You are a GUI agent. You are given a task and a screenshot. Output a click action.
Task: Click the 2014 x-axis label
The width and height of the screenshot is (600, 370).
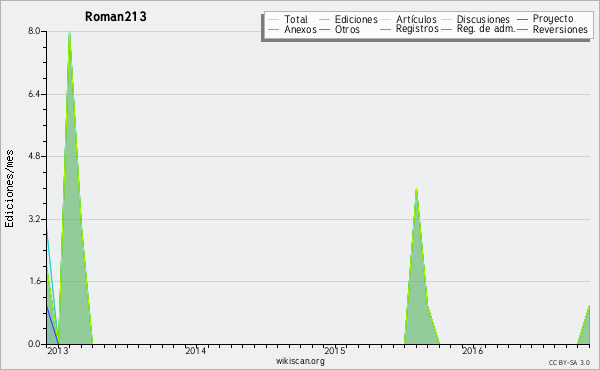point(196,351)
